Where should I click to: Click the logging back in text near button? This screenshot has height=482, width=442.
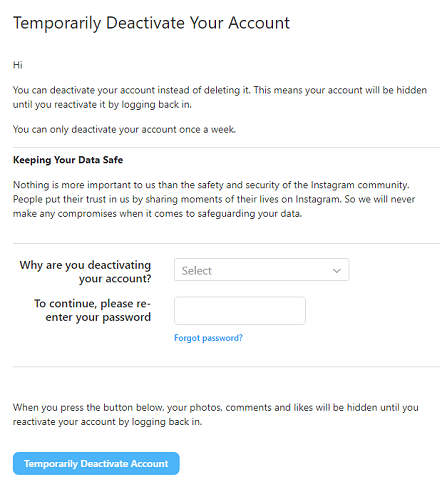pyautogui.click(x=167, y=422)
